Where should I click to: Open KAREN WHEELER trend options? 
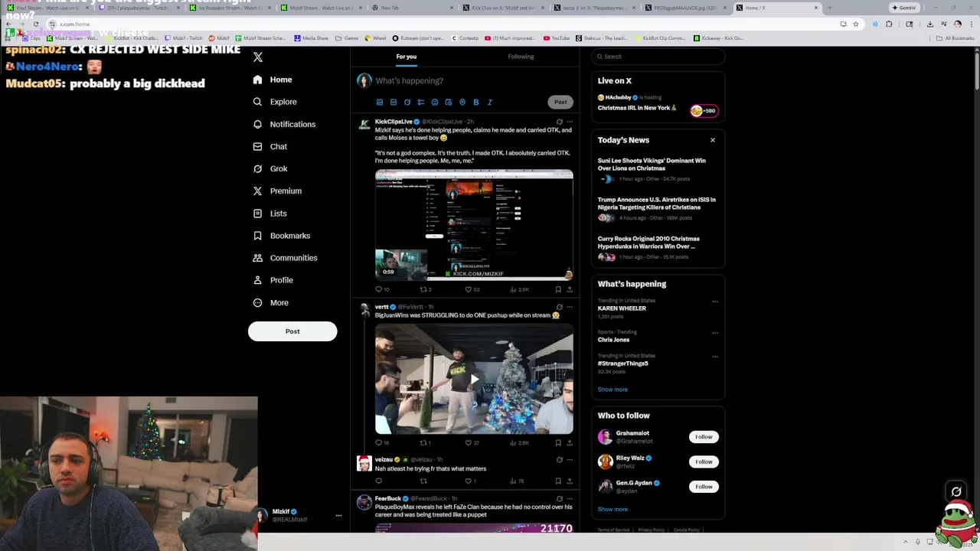715,302
